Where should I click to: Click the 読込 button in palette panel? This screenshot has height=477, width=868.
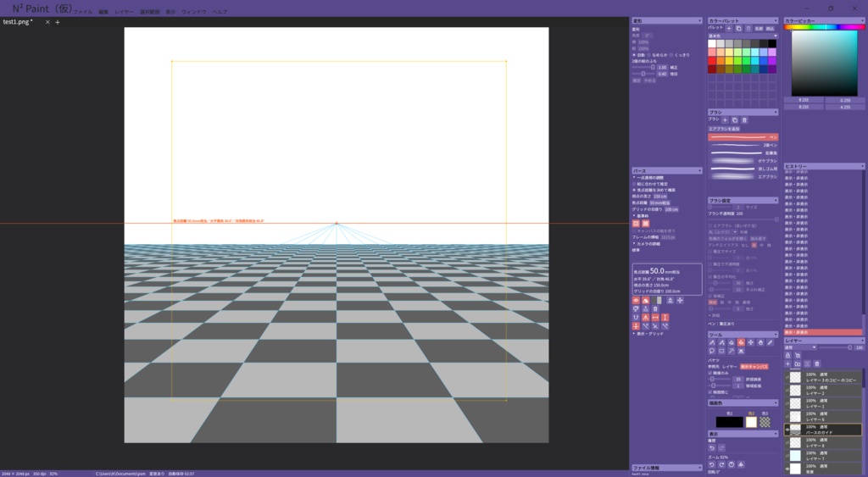click(x=770, y=28)
